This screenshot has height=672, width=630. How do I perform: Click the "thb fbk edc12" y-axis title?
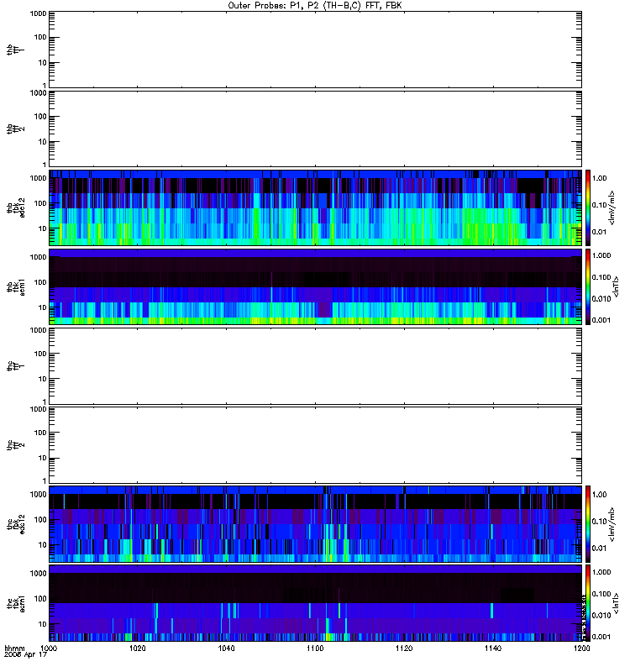16,207
